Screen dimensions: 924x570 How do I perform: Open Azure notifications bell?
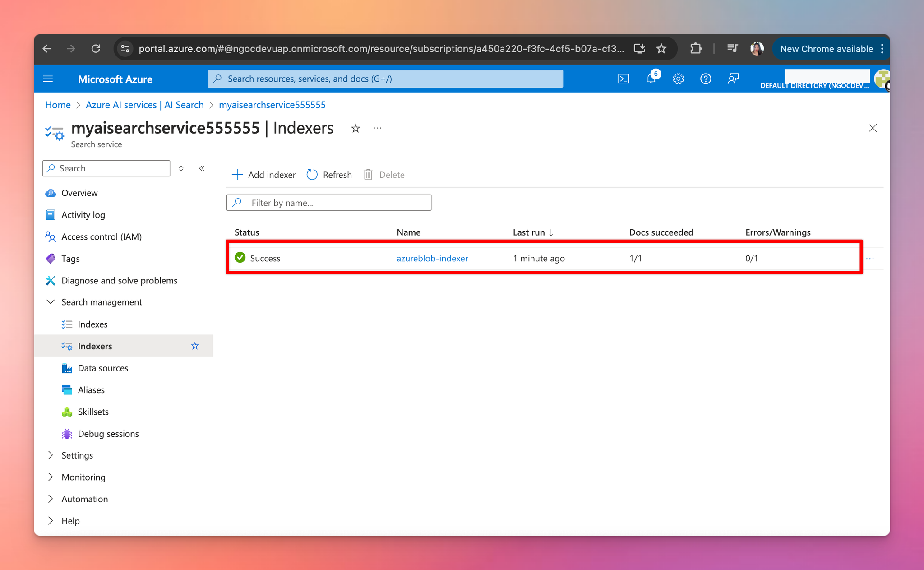click(651, 79)
